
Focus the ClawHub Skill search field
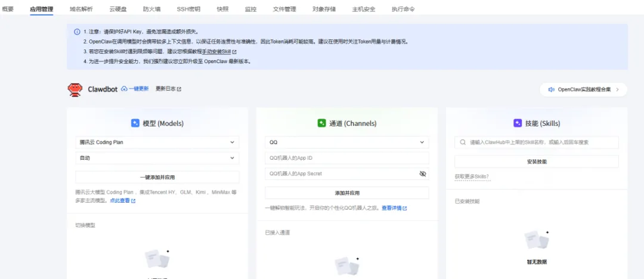click(537, 142)
